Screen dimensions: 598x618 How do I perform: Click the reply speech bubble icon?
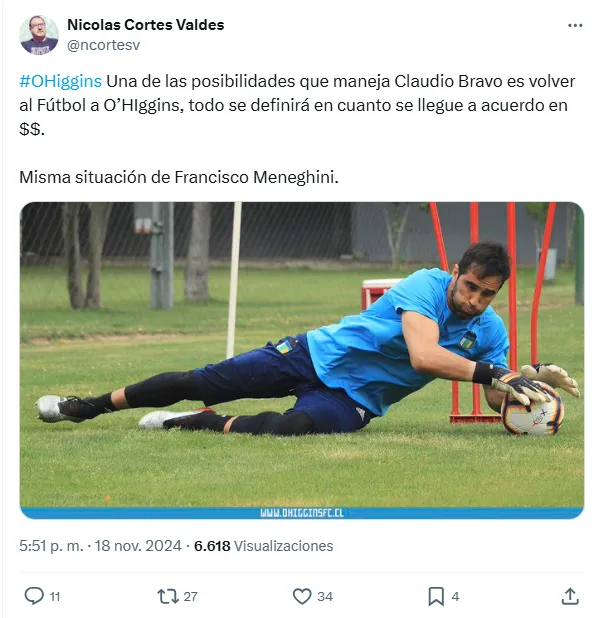click(34, 596)
